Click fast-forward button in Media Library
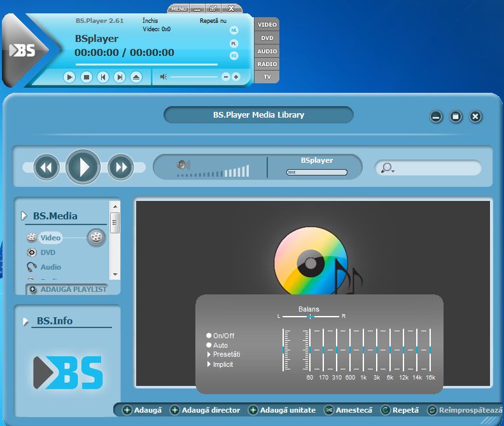This screenshot has height=426, width=504. tap(120, 167)
